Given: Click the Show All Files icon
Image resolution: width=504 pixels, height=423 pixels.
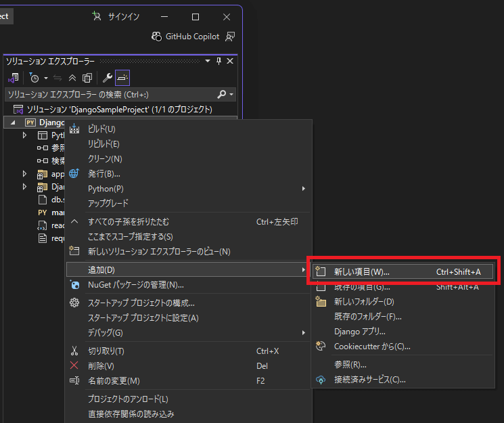Looking at the screenshot, I should (x=87, y=78).
